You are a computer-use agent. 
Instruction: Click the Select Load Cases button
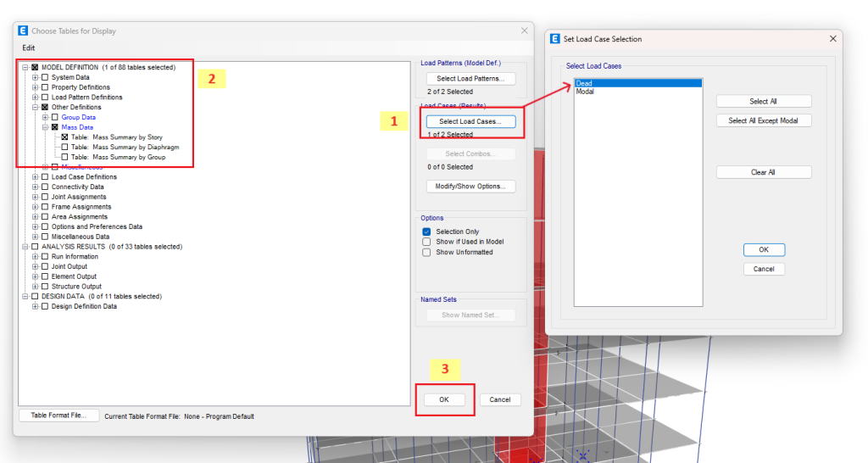tap(470, 121)
